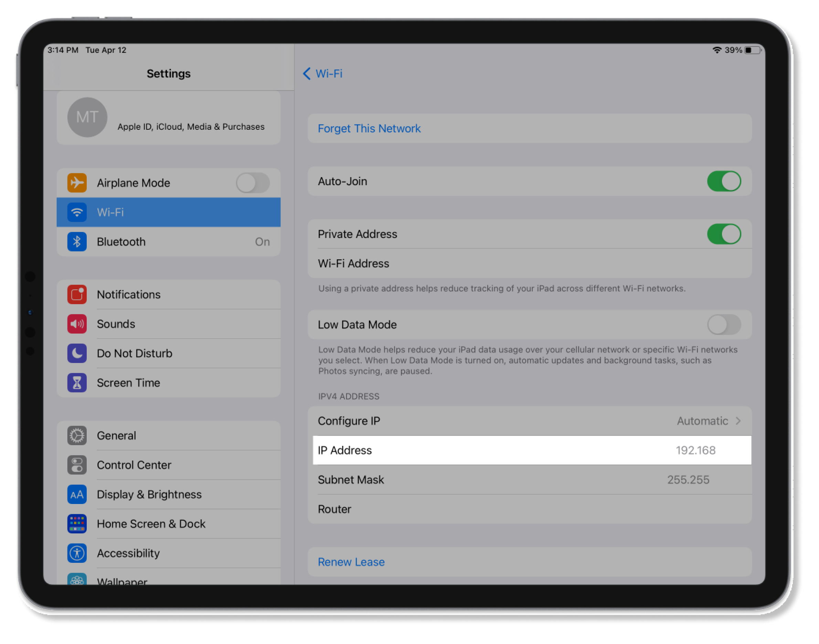Tap the 255.255 subnet value
Image resolution: width=819 pixels, height=644 pixels.
[688, 480]
